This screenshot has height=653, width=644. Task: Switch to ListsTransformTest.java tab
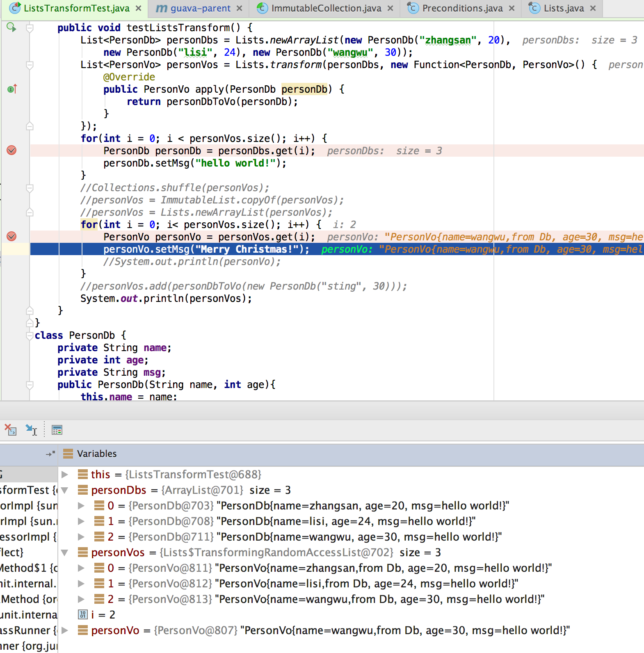coord(76,8)
